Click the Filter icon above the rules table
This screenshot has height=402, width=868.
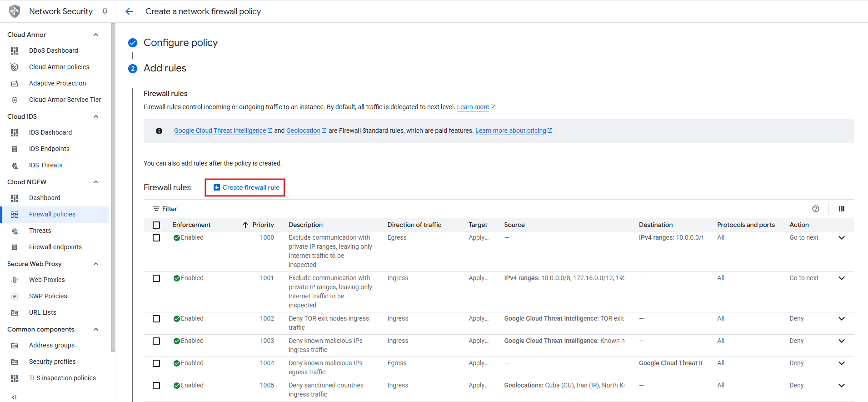(x=156, y=209)
